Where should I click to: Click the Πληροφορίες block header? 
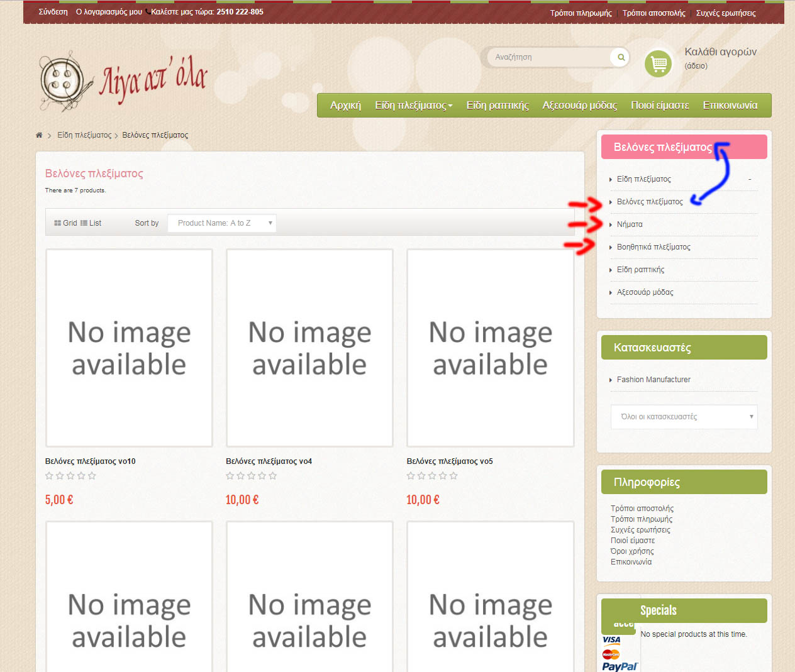pos(684,482)
